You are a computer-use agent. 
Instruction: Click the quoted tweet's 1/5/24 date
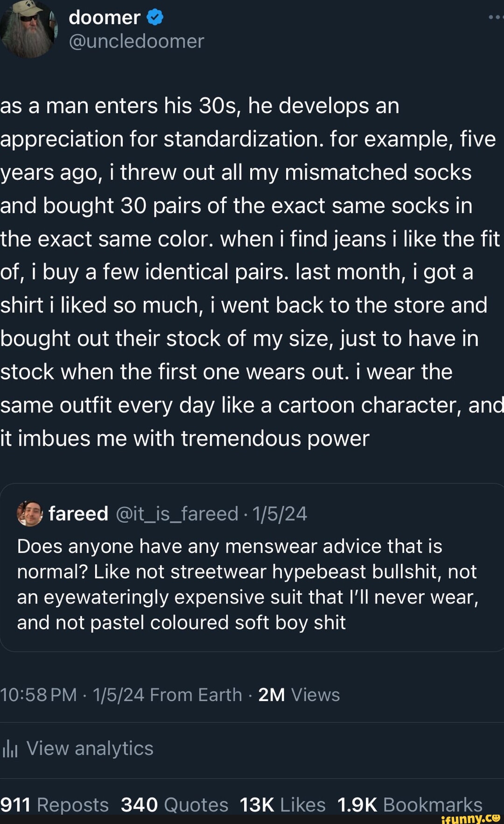pyautogui.click(x=280, y=513)
